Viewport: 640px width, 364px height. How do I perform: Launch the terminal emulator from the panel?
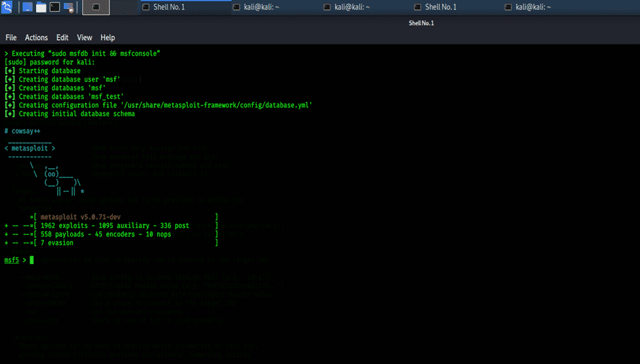point(55,7)
